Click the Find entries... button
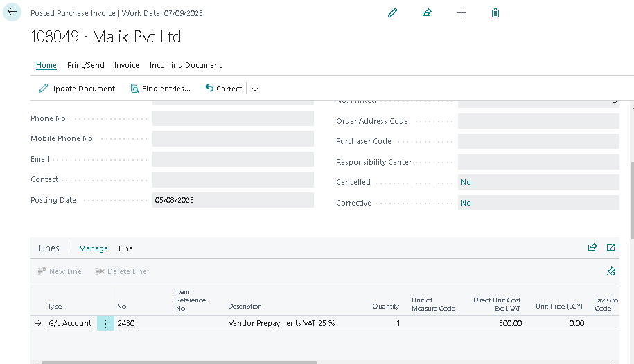Image resolution: width=634 pixels, height=364 pixels. [x=161, y=89]
